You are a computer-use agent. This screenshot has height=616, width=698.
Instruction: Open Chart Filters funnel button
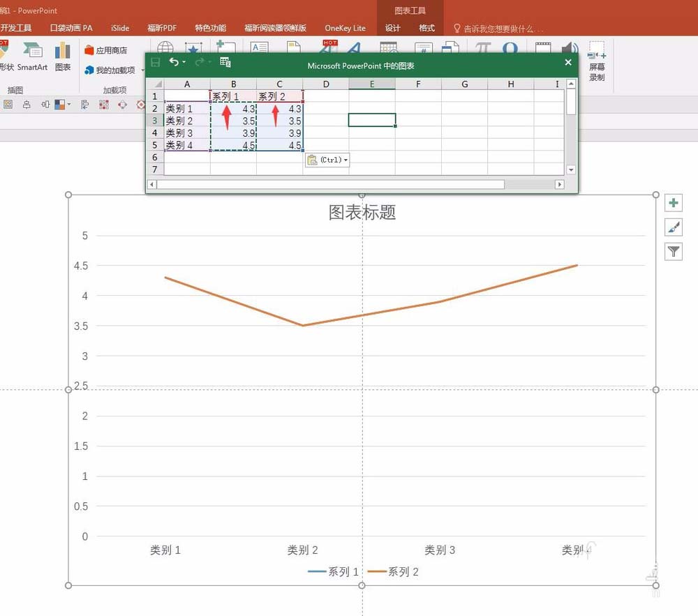click(674, 252)
